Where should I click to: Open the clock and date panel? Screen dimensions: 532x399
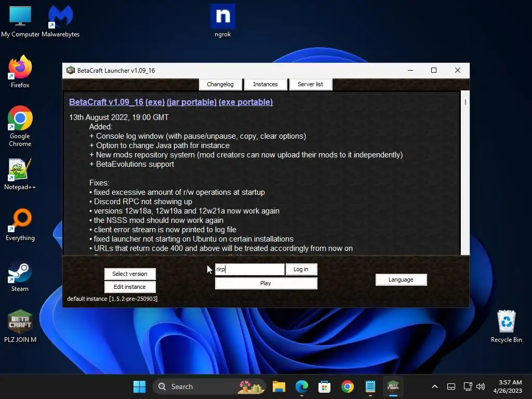[x=508, y=387]
